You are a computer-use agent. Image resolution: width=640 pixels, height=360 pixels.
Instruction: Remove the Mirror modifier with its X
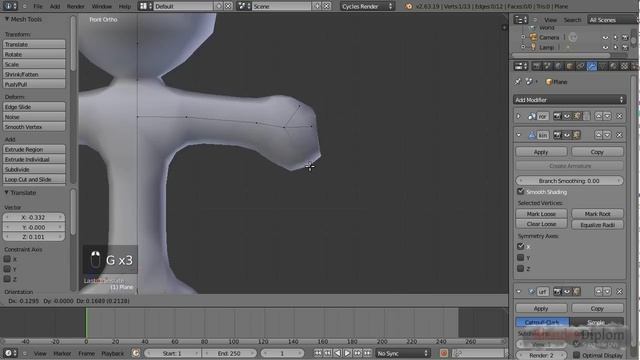click(619, 116)
